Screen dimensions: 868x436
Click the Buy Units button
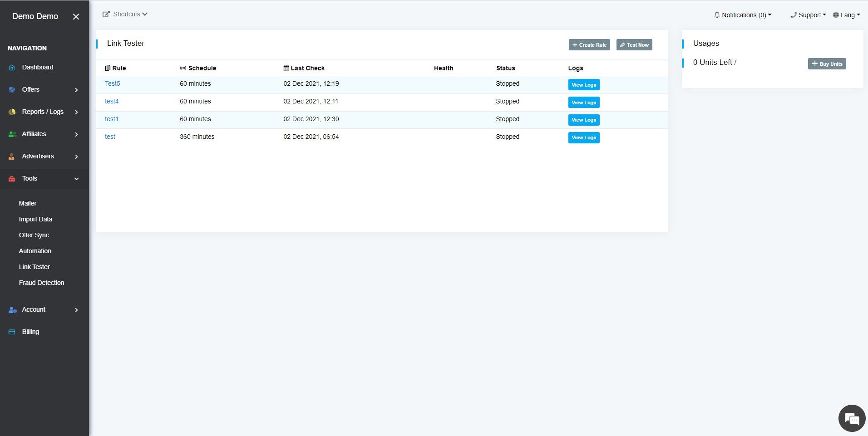(x=827, y=64)
